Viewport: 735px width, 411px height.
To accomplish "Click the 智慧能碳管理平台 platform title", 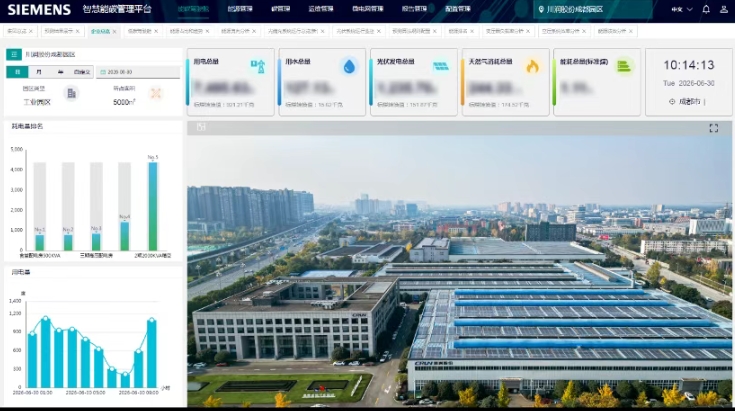I will (x=117, y=9).
